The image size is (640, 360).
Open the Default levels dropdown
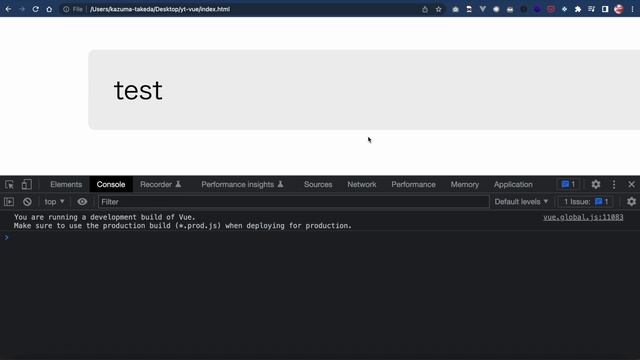(521, 202)
